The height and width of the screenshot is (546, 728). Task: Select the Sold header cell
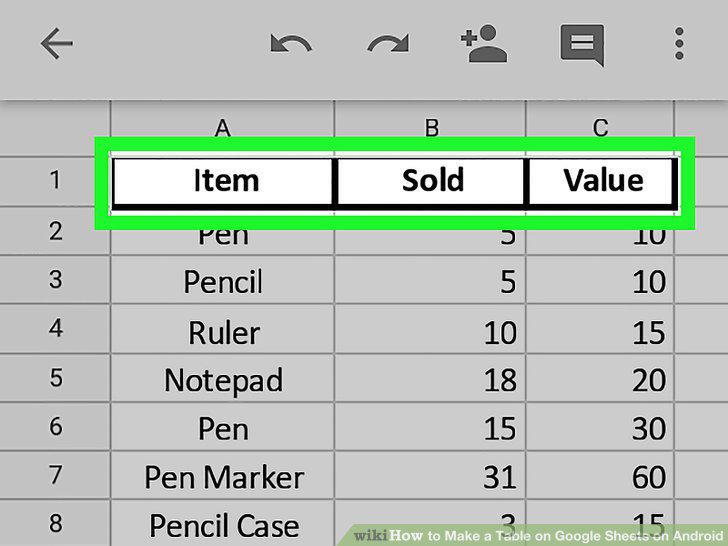pos(431,182)
